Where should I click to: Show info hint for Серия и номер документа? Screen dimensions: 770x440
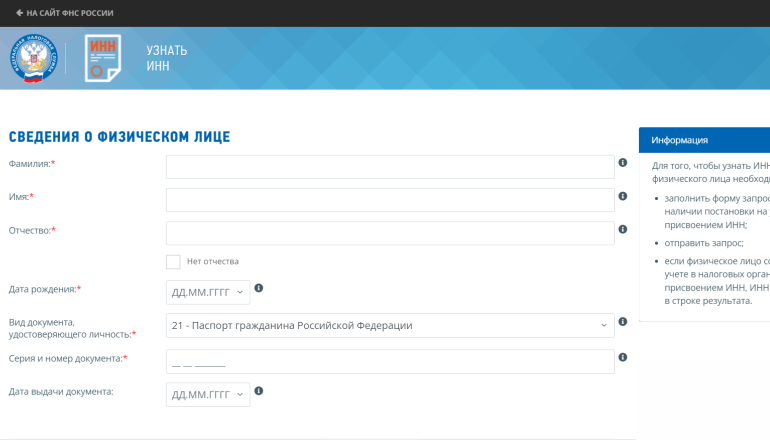pyautogui.click(x=623, y=358)
